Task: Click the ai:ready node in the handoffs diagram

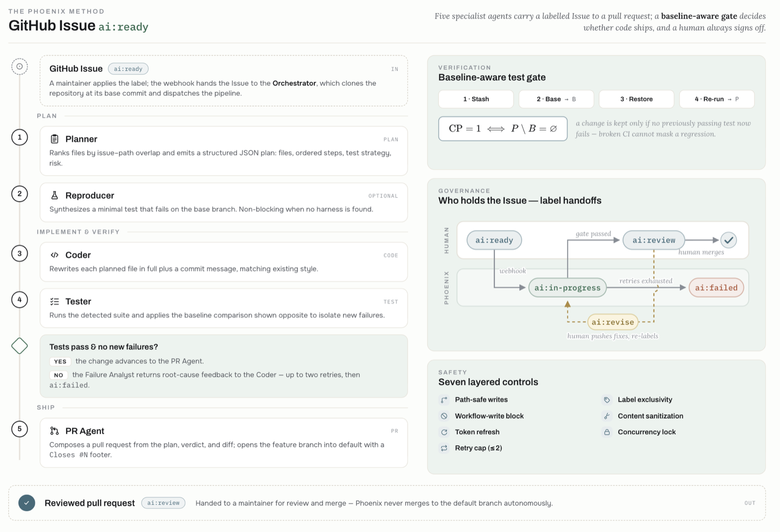Action: pos(494,240)
